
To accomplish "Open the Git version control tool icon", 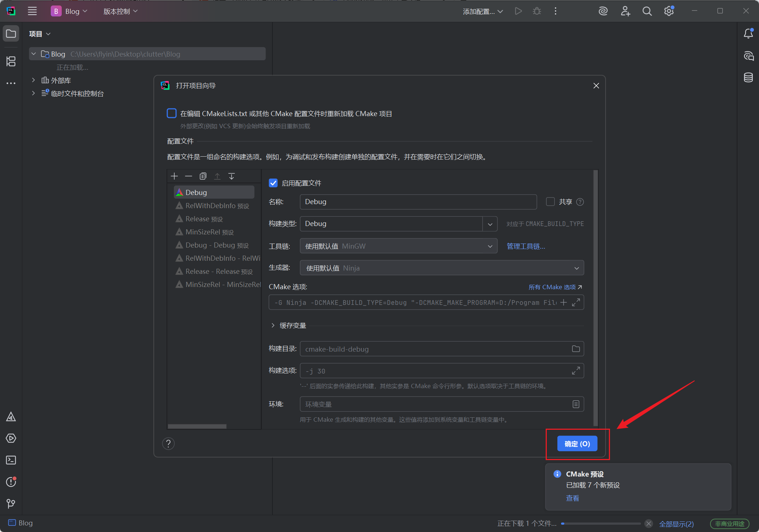I will (11, 504).
